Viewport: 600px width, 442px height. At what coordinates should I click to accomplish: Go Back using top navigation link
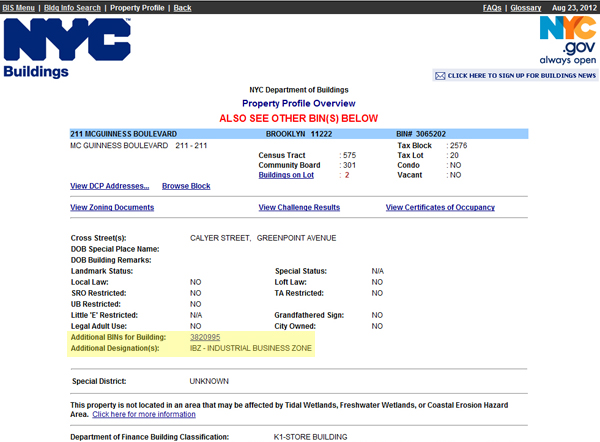point(182,7)
